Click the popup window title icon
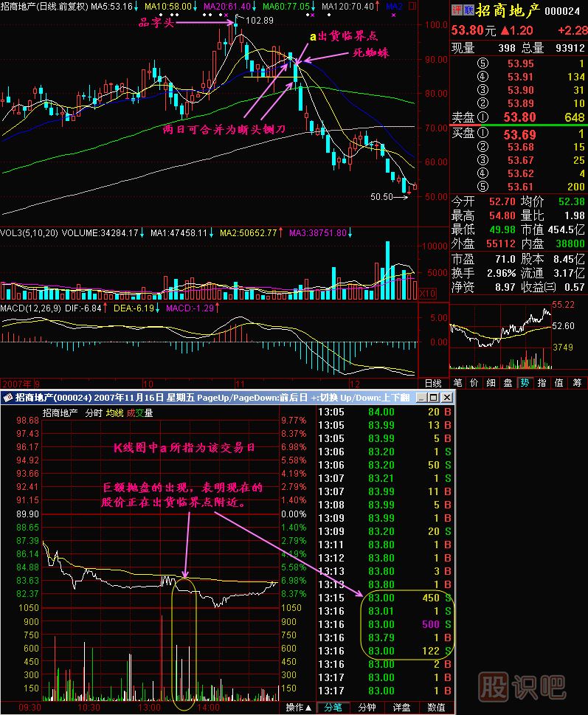 coord(8,398)
